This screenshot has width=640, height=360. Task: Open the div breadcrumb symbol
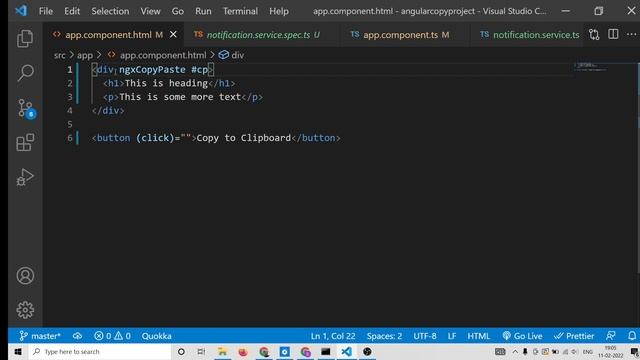point(231,55)
